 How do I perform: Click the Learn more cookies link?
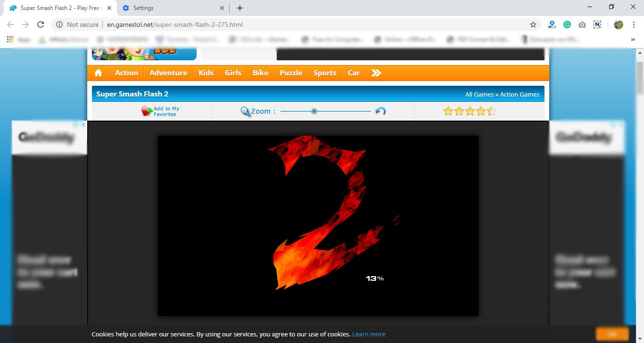click(369, 334)
